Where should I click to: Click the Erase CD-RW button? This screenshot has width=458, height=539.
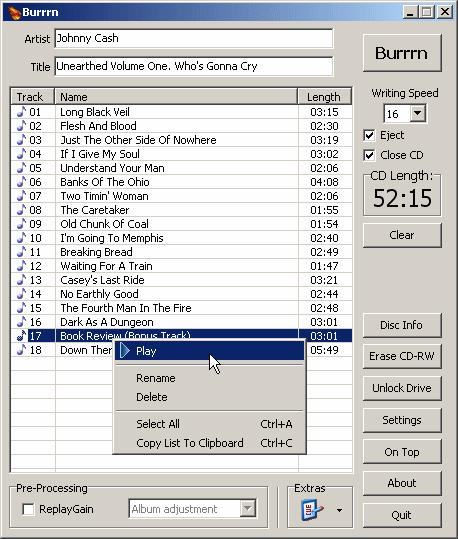402,356
